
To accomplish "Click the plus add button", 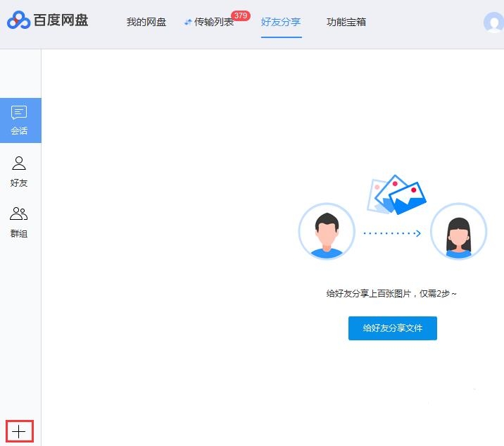I will pyautogui.click(x=19, y=431).
